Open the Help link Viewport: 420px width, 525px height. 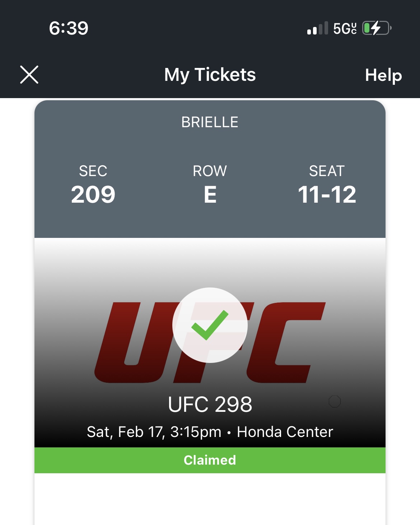[383, 75]
